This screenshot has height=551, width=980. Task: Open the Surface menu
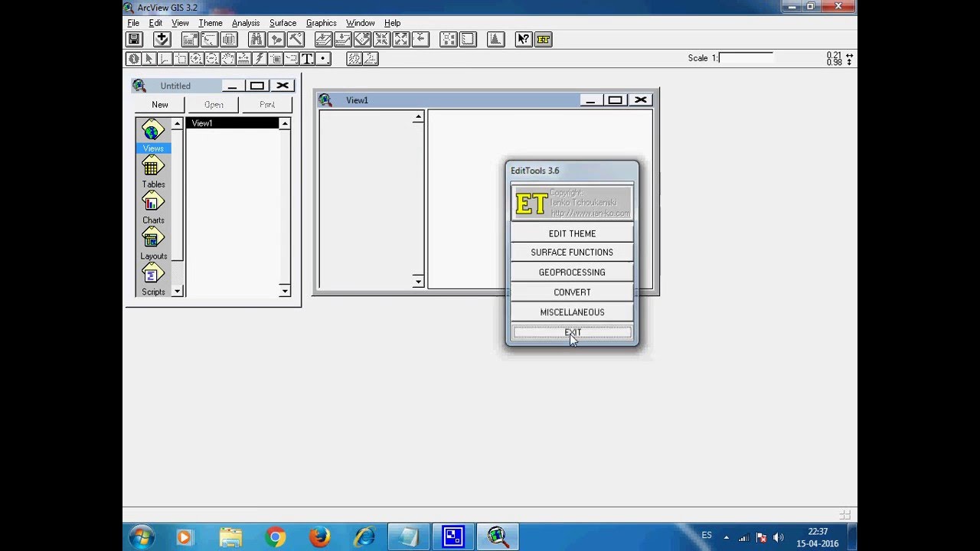tap(283, 23)
